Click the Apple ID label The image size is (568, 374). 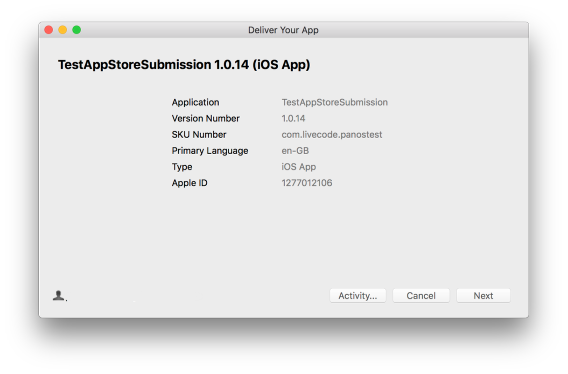coord(190,183)
